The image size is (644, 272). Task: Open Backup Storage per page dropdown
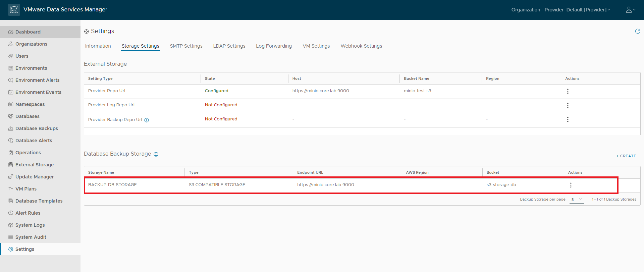coord(577,199)
